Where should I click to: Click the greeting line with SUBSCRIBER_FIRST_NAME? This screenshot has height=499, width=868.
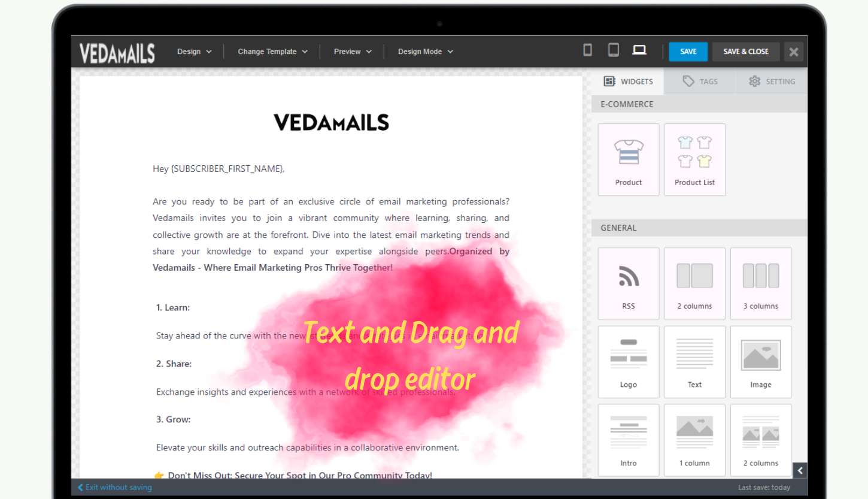[218, 169]
